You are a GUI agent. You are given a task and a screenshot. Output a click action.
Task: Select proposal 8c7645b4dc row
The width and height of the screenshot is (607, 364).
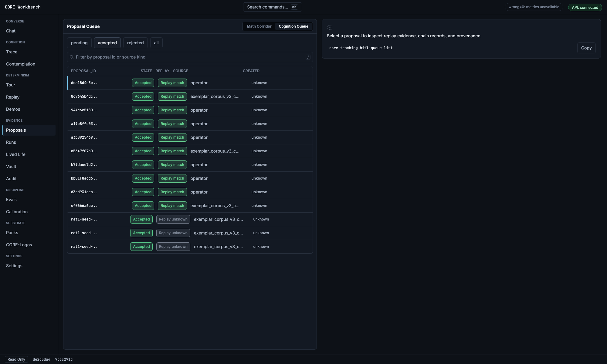[190, 96]
